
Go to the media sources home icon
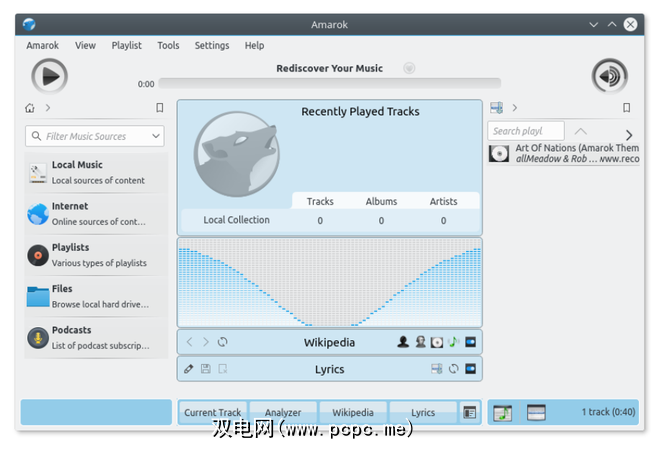pos(30,108)
